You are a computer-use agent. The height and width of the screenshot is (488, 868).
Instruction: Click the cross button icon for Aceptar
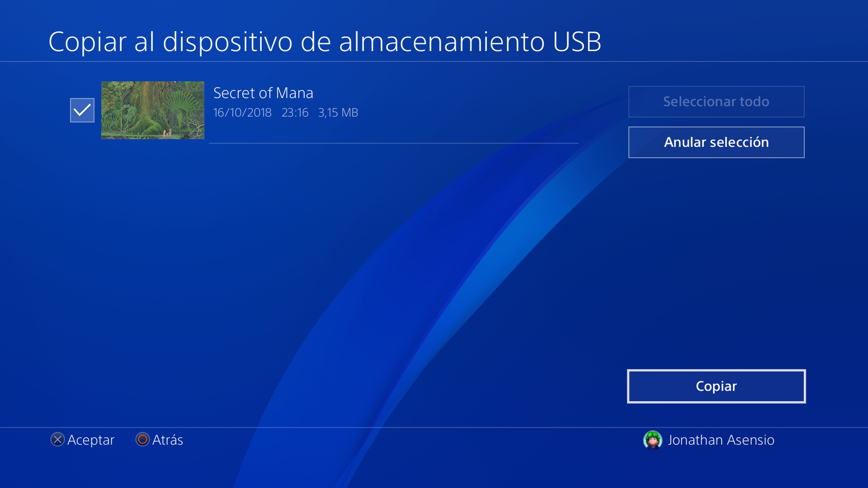tap(58, 439)
